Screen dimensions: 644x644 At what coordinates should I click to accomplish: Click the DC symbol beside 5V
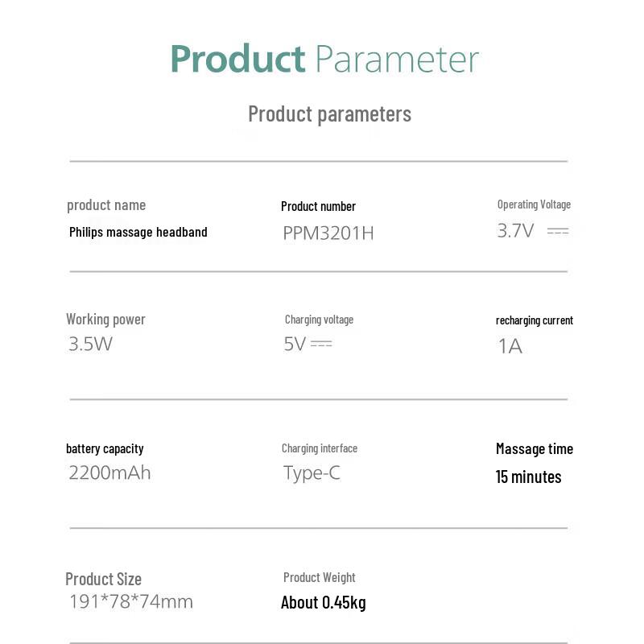click(x=321, y=344)
